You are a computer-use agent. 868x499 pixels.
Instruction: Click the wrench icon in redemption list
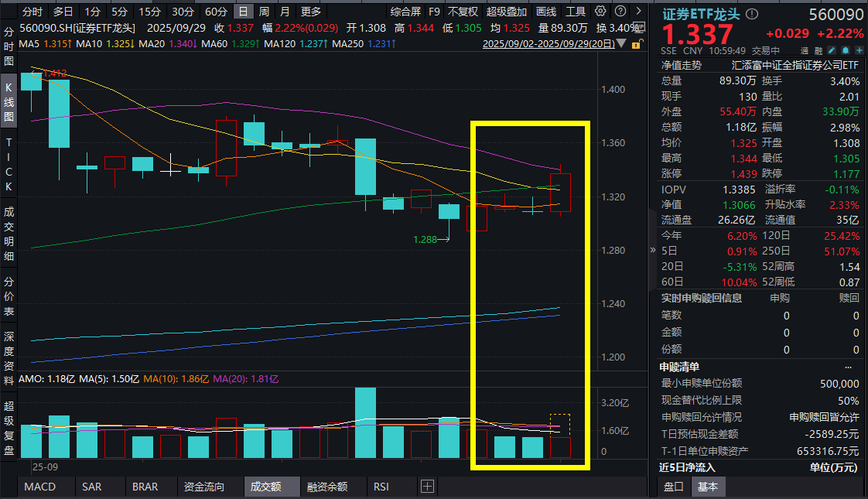click(849, 367)
